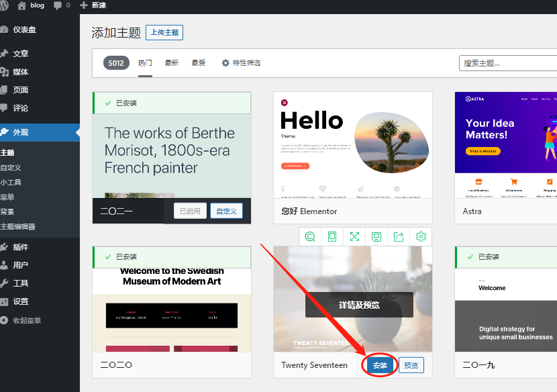Open the blog home site link
Image resolution: width=557 pixels, height=392 pixels.
[x=31, y=5]
